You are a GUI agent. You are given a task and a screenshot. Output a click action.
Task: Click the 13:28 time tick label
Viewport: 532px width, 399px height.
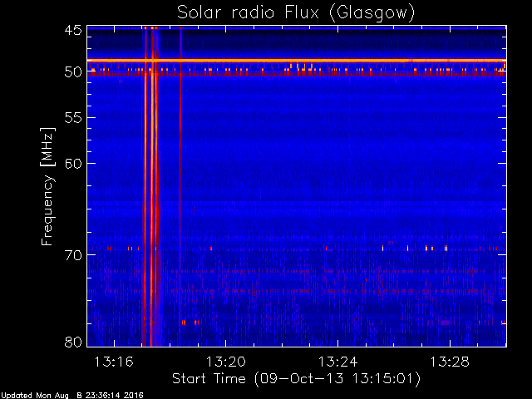tap(450, 362)
